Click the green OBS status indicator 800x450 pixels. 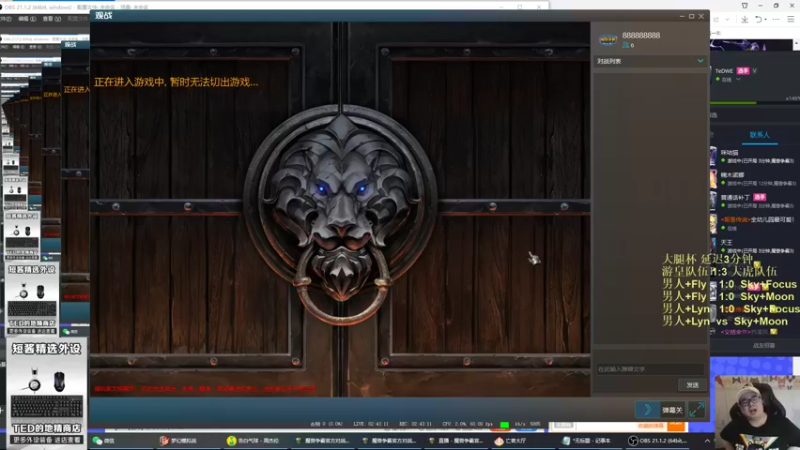(x=504, y=424)
